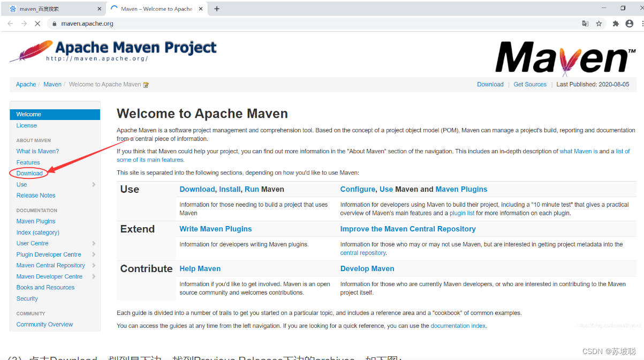Click Download in the left sidebar
The image size is (644, 360).
click(x=29, y=173)
